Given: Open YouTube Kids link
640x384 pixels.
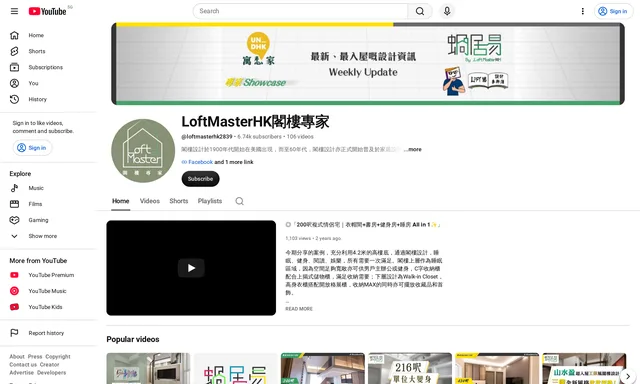Looking at the screenshot, I should 48,307.
